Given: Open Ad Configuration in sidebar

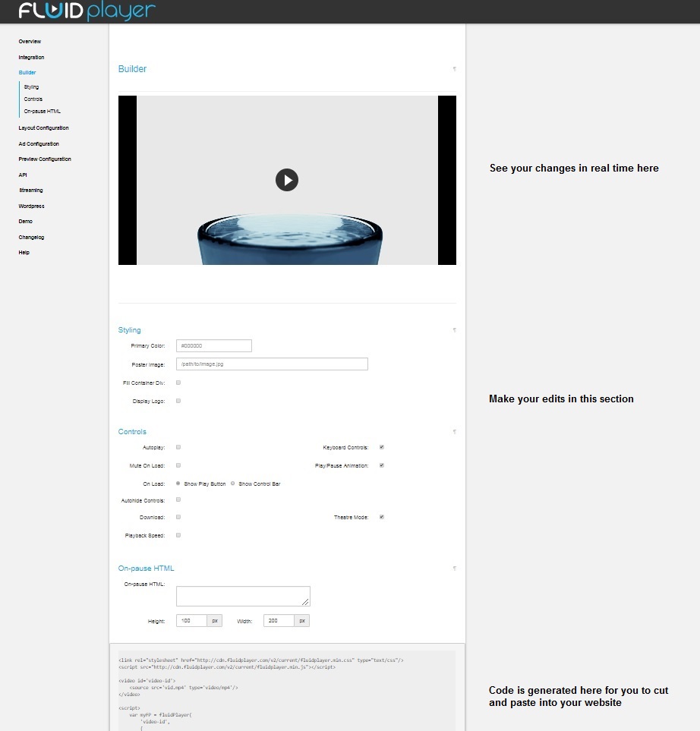Looking at the screenshot, I should tap(39, 144).
